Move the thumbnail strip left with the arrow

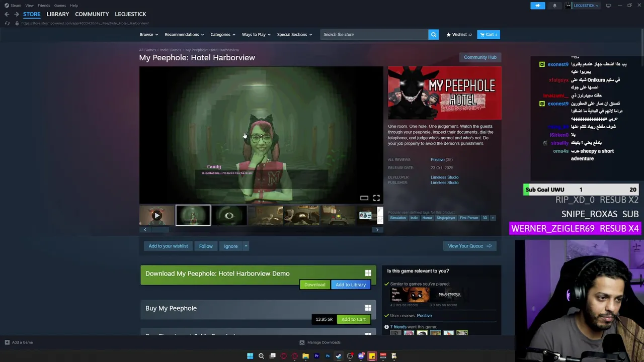[x=145, y=230]
